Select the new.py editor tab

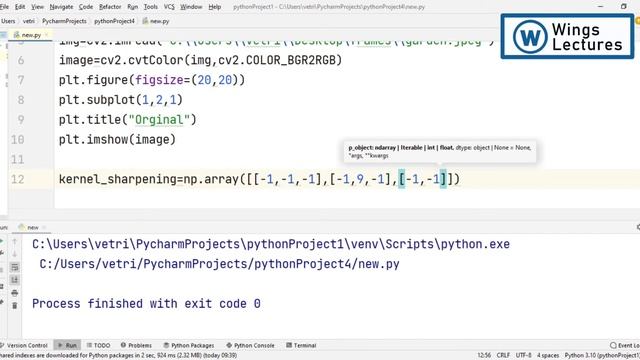point(29,35)
